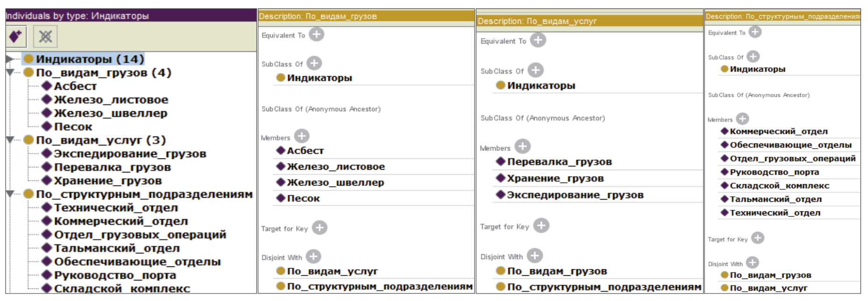This screenshot has height=301, width=868.
Task: Add Equivalent To in По_видам_грузов description
Action: [x=317, y=35]
